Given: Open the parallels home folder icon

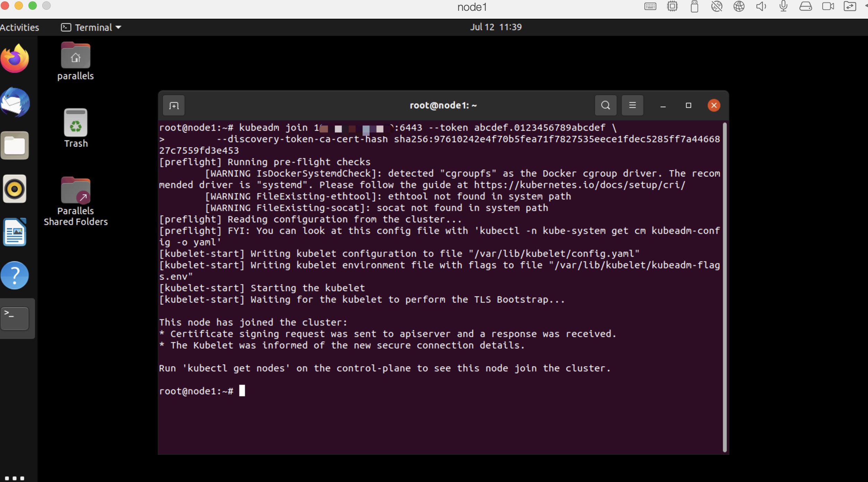Looking at the screenshot, I should (x=76, y=61).
